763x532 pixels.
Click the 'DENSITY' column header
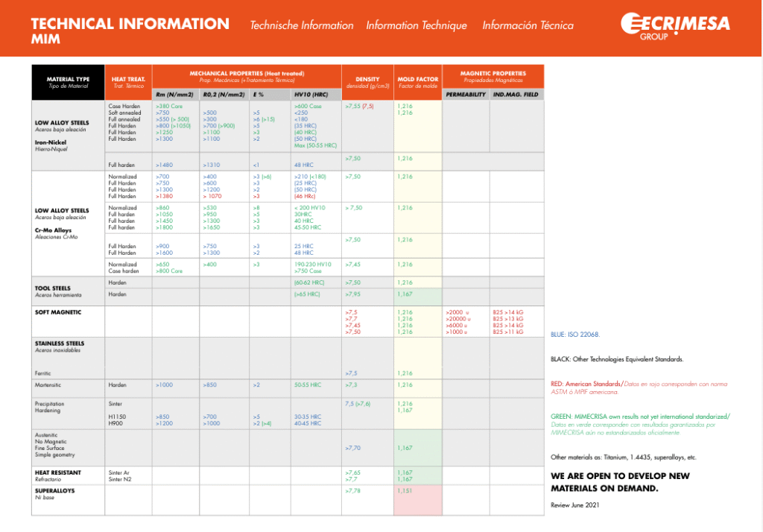coord(367,82)
